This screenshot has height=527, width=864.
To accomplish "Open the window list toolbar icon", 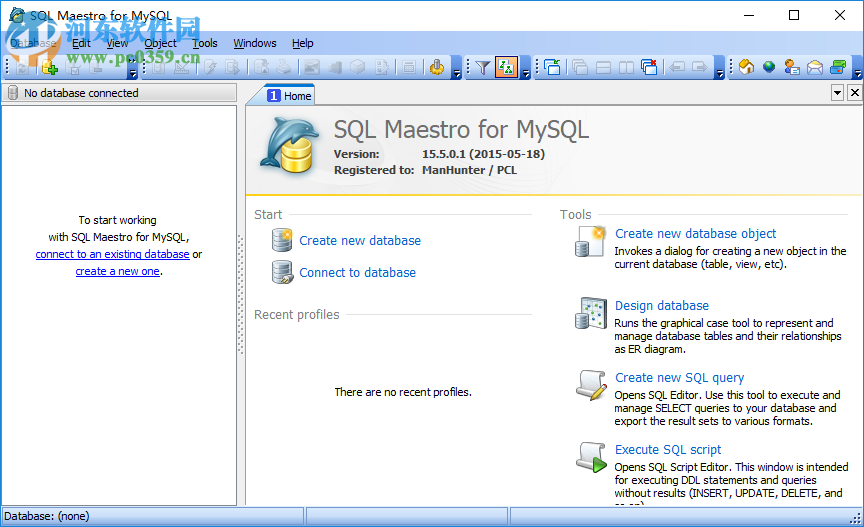I will pyautogui.click(x=552, y=67).
